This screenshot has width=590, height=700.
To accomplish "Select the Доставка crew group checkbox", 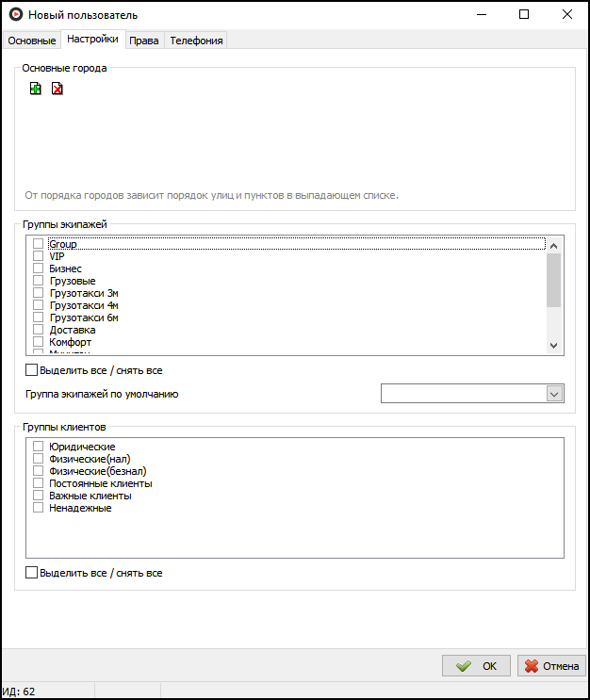I will coord(39,330).
